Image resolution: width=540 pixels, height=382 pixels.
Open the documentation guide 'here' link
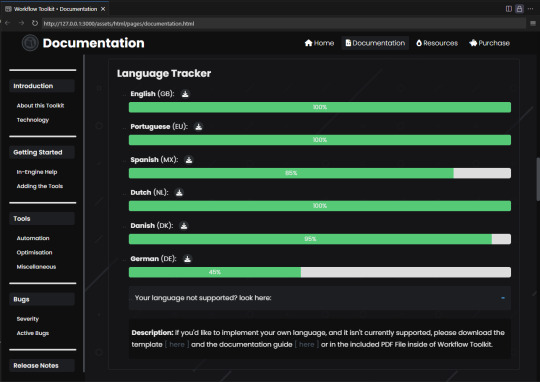tap(307, 344)
